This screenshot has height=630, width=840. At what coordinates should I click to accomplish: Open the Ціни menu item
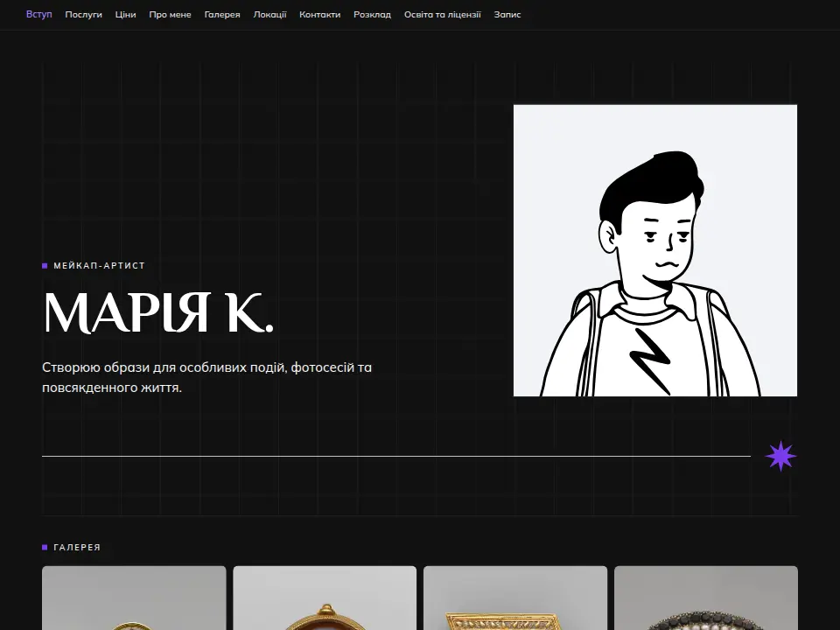click(125, 15)
